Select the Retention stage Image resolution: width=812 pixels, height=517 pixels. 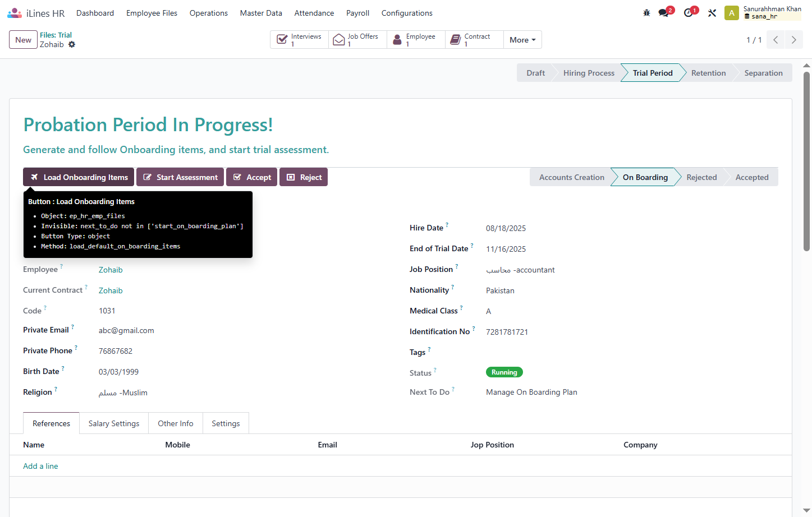pos(708,73)
